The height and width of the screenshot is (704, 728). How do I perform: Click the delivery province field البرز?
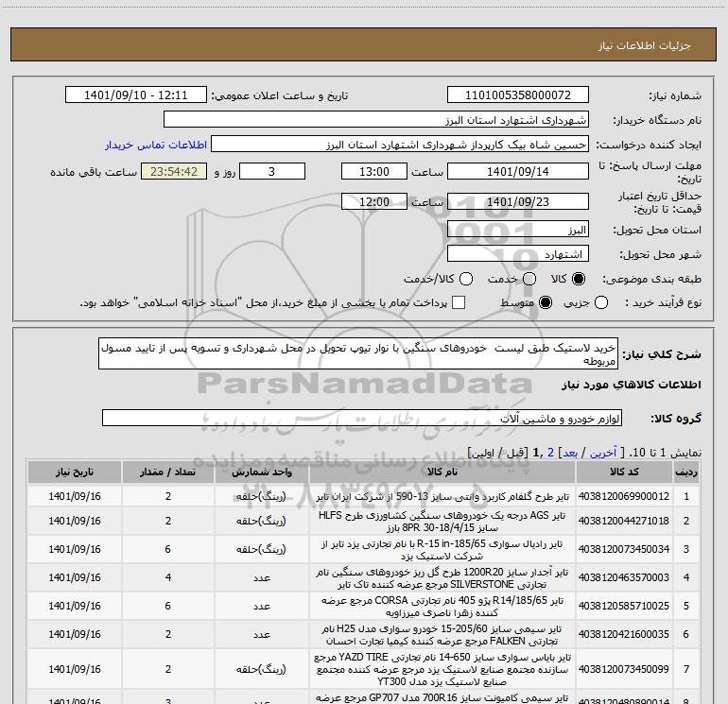coord(518,230)
